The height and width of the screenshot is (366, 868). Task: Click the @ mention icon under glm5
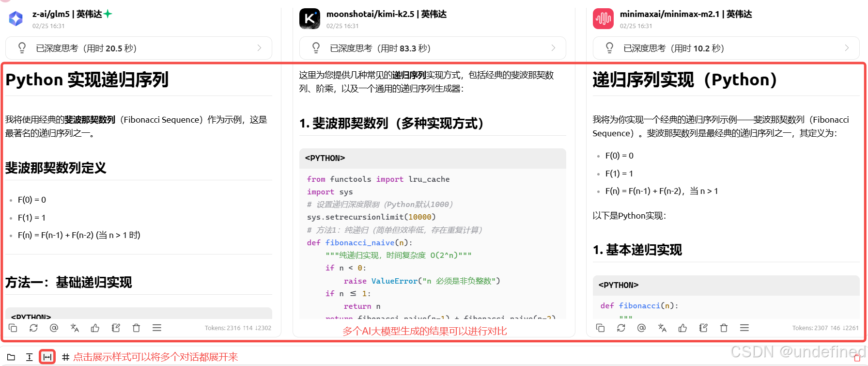tap(54, 328)
